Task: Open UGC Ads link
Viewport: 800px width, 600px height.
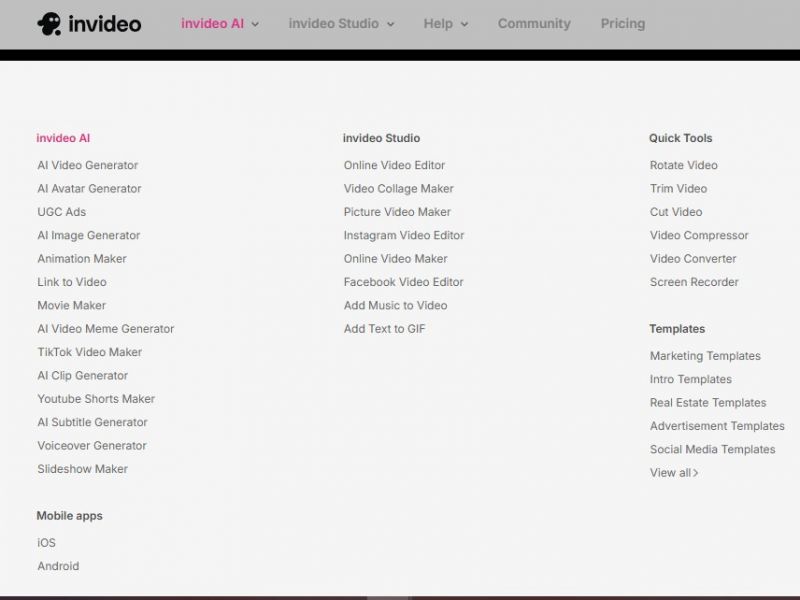Action: coord(62,212)
